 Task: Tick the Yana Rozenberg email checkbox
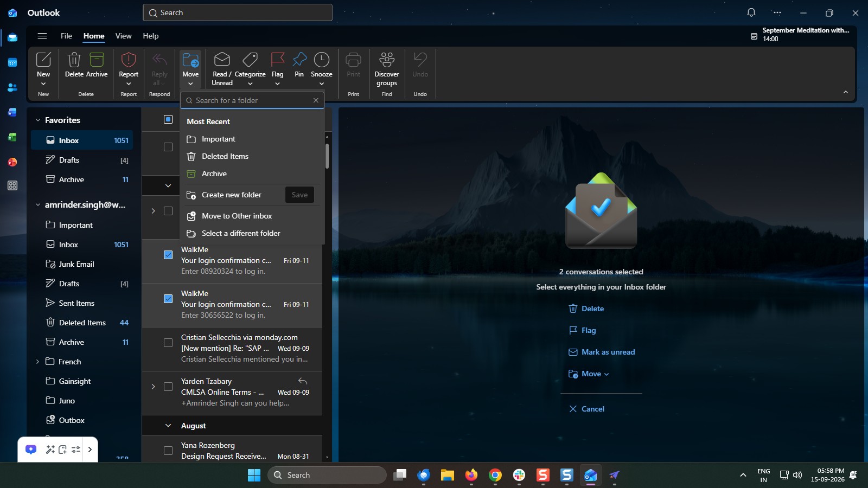[x=168, y=451]
